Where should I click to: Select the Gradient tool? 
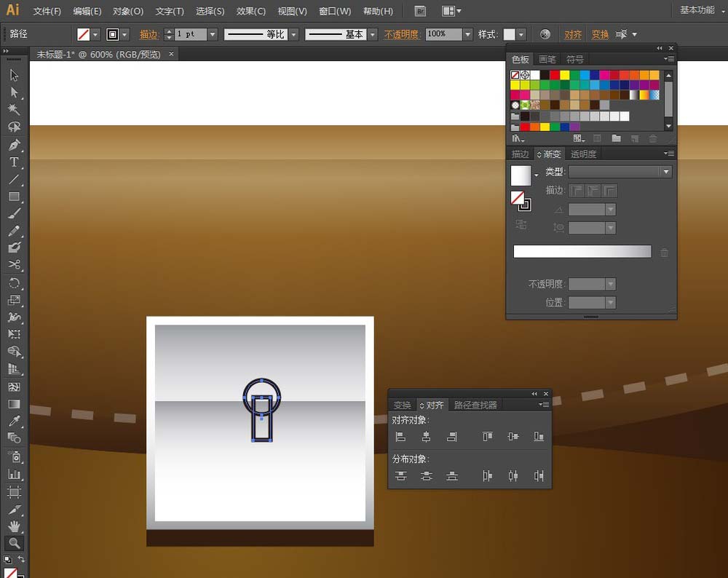[x=14, y=404]
